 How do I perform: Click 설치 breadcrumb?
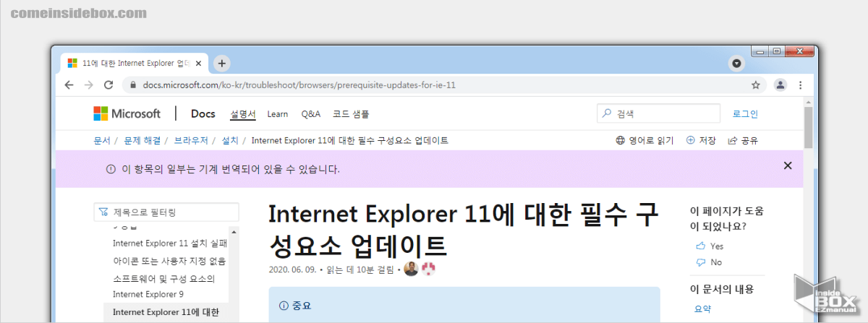pos(230,140)
